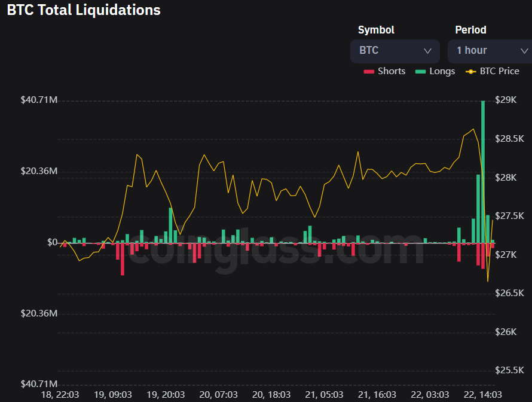
Task: Click the yellow BTC Price legend marker
Action: tap(471, 71)
